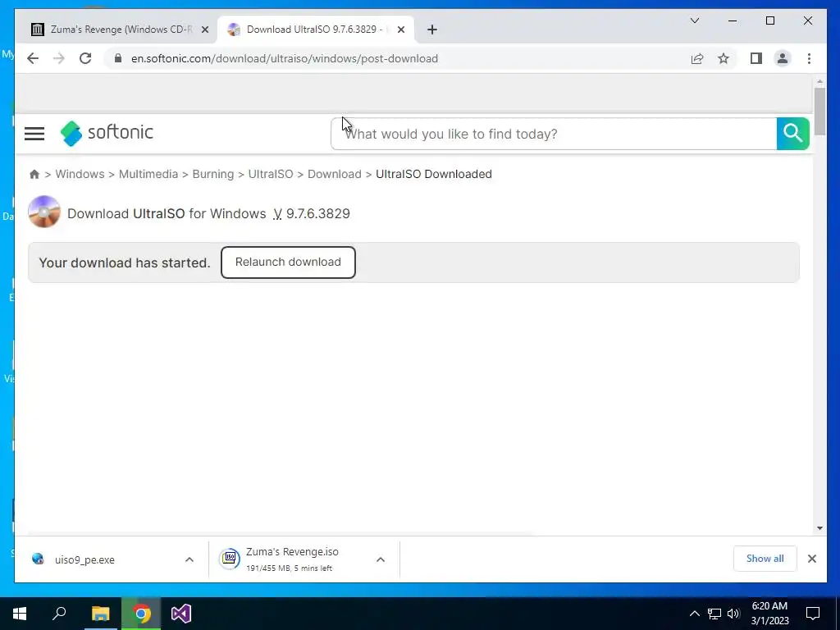
Task: Share this page via share icon
Action: 697,58
